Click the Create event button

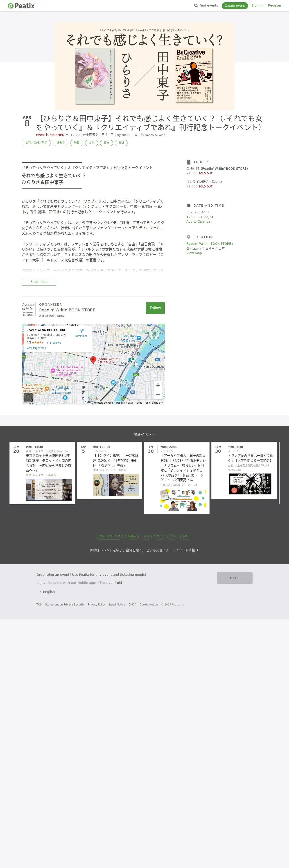[235, 6]
